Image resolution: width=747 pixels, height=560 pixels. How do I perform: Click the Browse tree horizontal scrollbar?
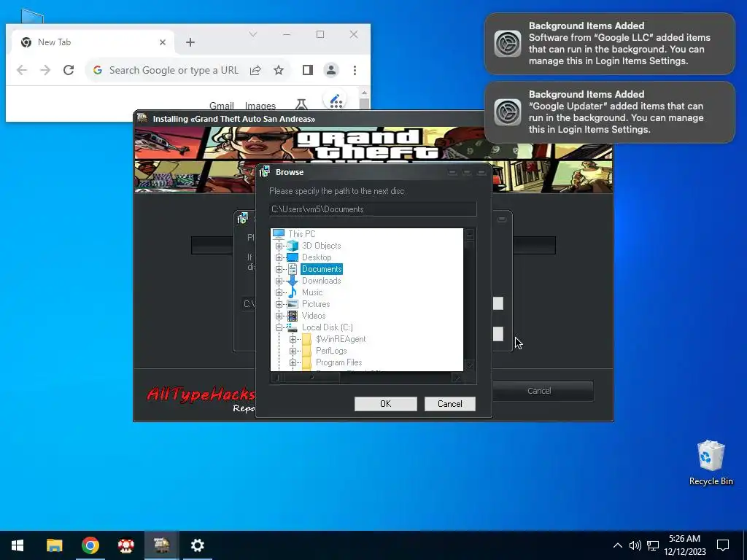367,378
